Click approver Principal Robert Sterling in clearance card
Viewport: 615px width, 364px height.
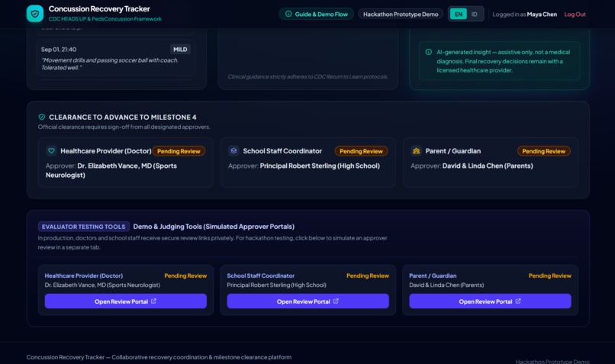click(x=320, y=166)
